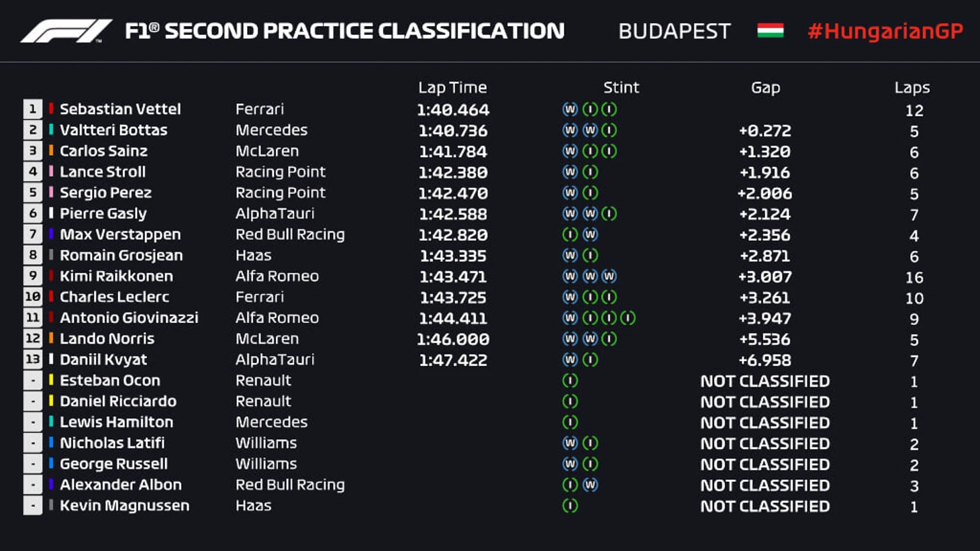Click the position 1 number box
This screenshot has width=980, height=551.
[32, 109]
